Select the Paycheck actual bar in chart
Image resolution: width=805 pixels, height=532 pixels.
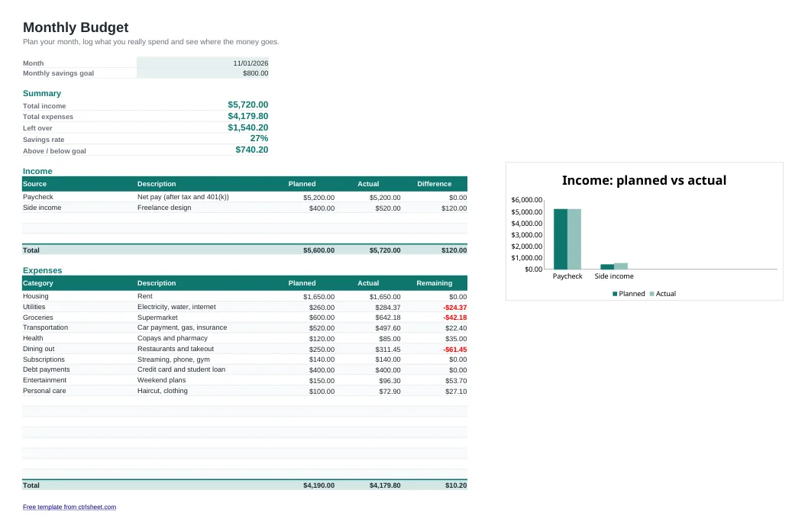point(574,239)
